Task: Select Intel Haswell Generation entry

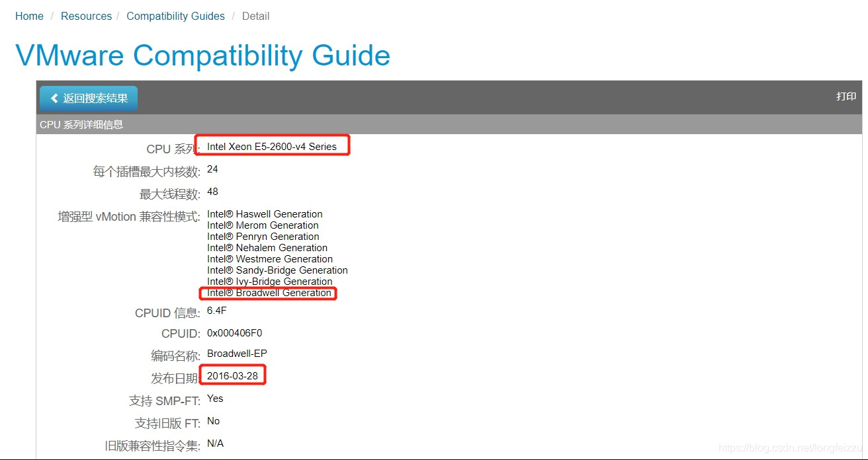Action: click(265, 214)
